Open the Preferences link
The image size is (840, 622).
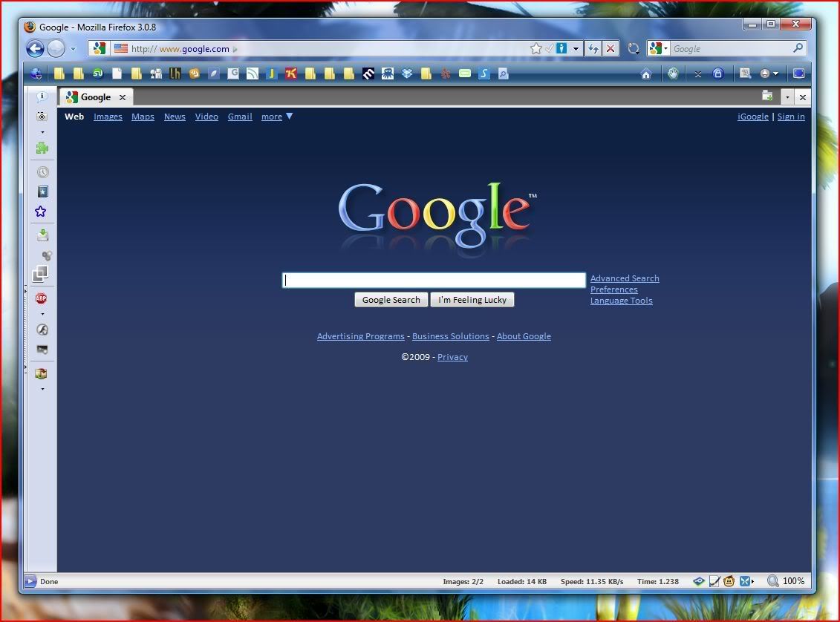click(614, 289)
